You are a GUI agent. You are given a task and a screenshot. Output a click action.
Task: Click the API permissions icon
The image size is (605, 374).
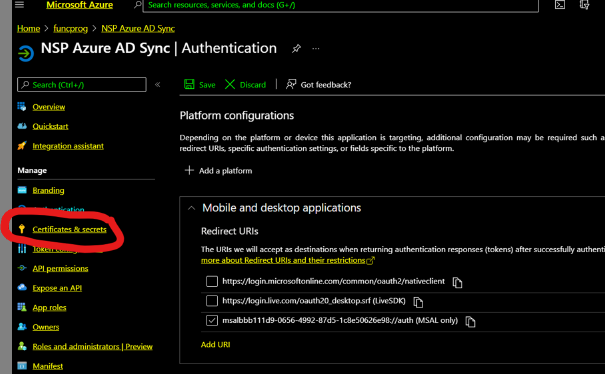click(x=22, y=268)
